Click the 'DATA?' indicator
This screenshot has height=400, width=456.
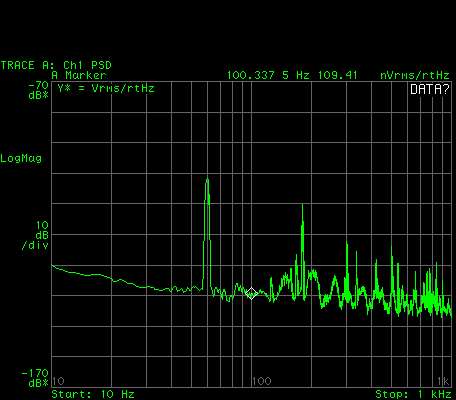(429, 89)
